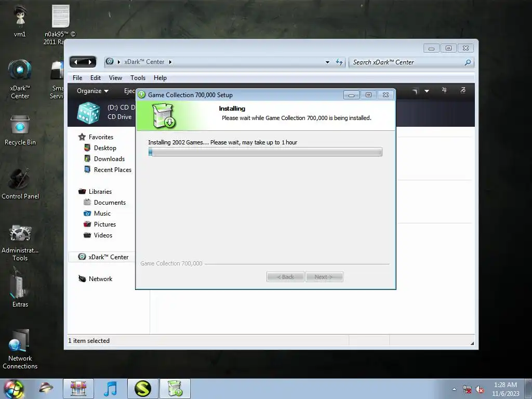This screenshot has height=399, width=532.
Task: Click the installation progress bar
Action: click(265, 152)
